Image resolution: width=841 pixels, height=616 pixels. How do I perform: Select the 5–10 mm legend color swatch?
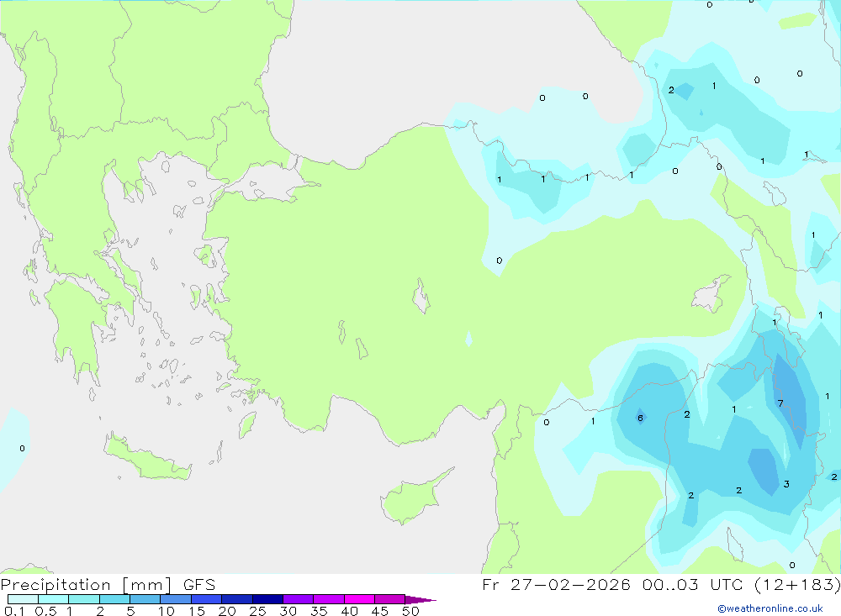pos(145,599)
